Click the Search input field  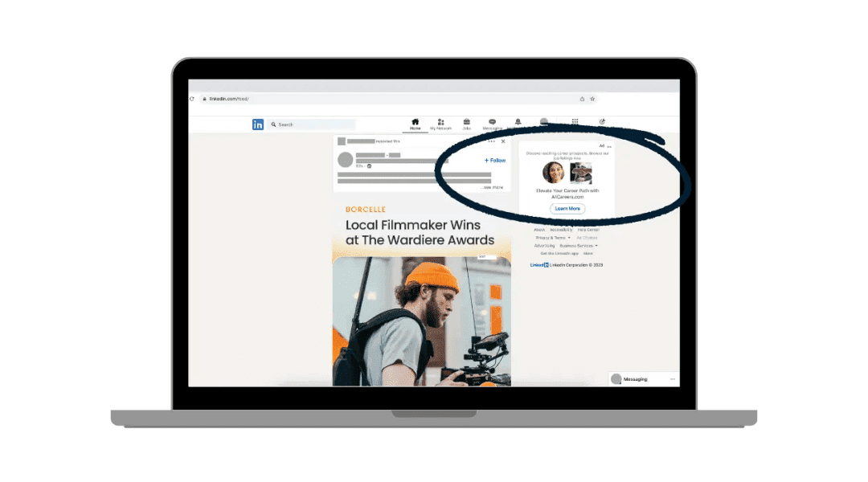[313, 125]
